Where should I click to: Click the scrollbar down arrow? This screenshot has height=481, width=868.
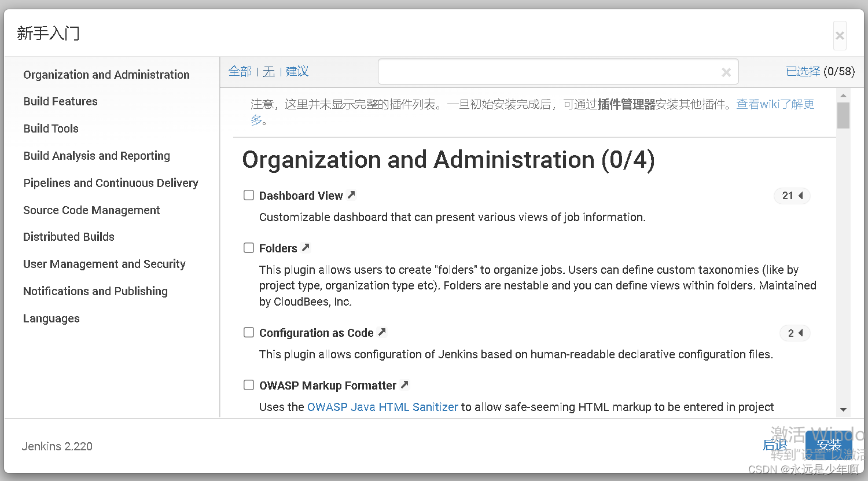coord(843,409)
